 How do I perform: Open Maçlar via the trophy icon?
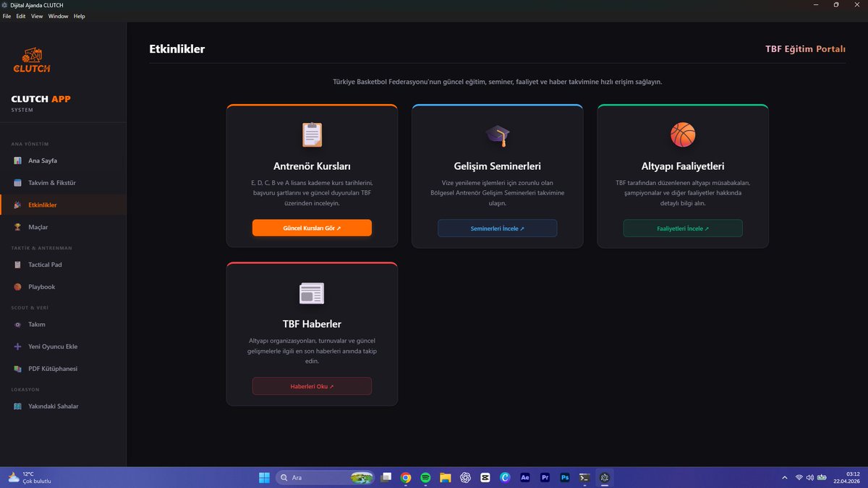[x=16, y=227]
